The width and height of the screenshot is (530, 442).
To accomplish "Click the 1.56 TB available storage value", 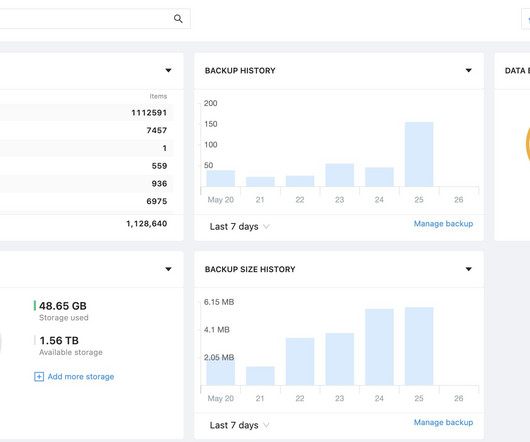I will pyautogui.click(x=59, y=341).
